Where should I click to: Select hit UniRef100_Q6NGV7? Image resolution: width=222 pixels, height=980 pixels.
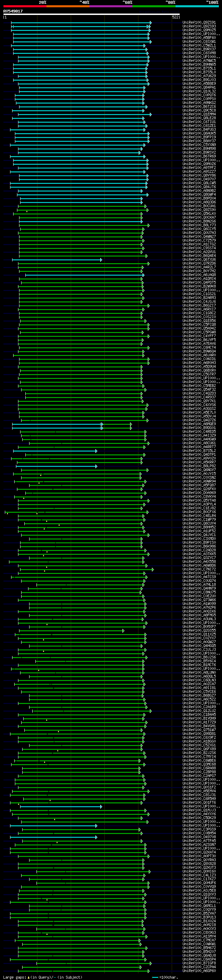coord(199,471)
